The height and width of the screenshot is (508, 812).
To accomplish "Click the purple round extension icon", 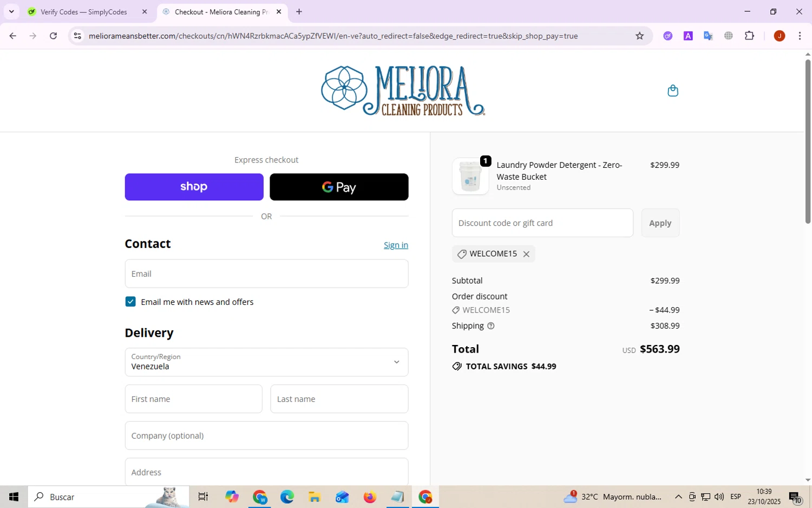I will [668, 36].
